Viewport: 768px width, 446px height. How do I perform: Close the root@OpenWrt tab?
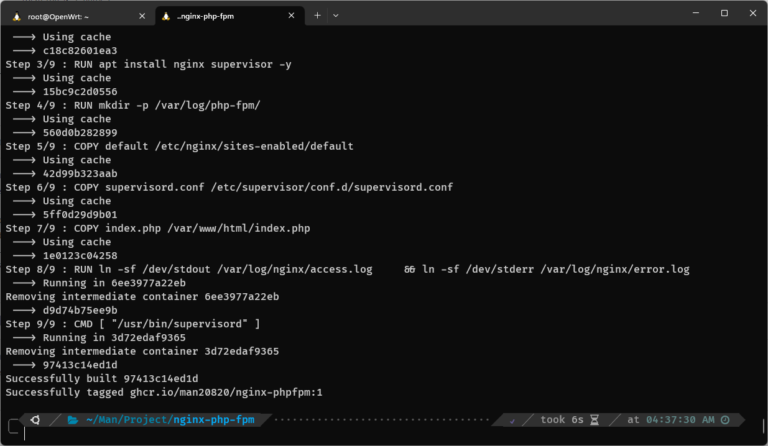tap(142, 16)
